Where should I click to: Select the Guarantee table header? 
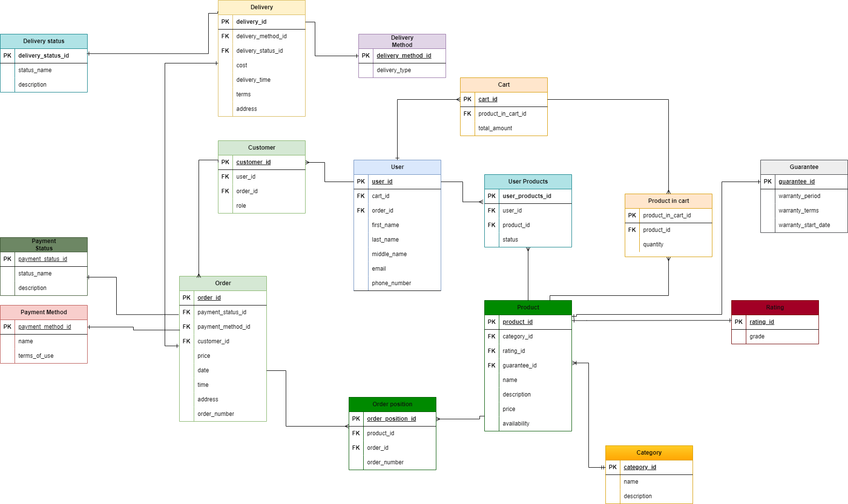tap(804, 167)
